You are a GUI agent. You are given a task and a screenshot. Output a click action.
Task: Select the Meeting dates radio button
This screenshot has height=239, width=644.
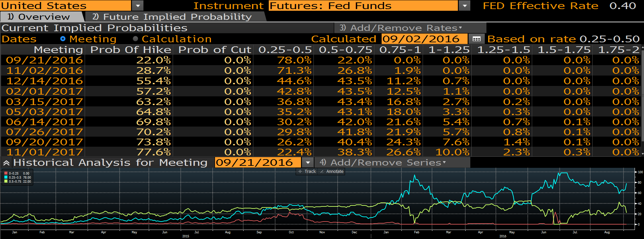[63, 39]
